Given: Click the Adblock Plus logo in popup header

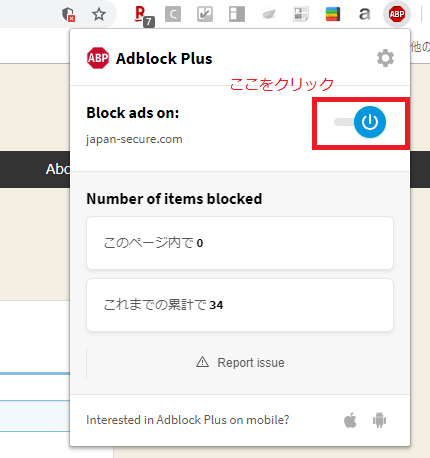Looking at the screenshot, I should click(x=98, y=58).
